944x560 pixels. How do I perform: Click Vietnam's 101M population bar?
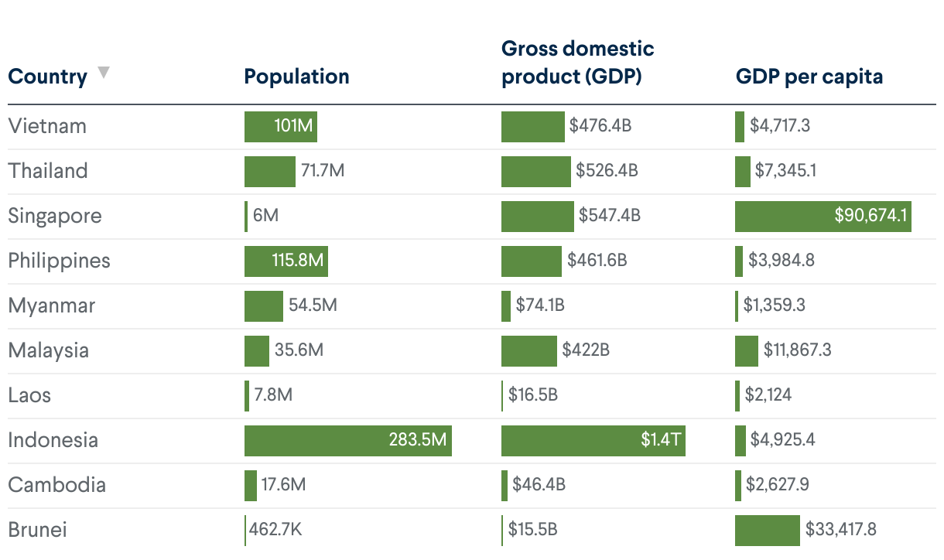(280, 126)
